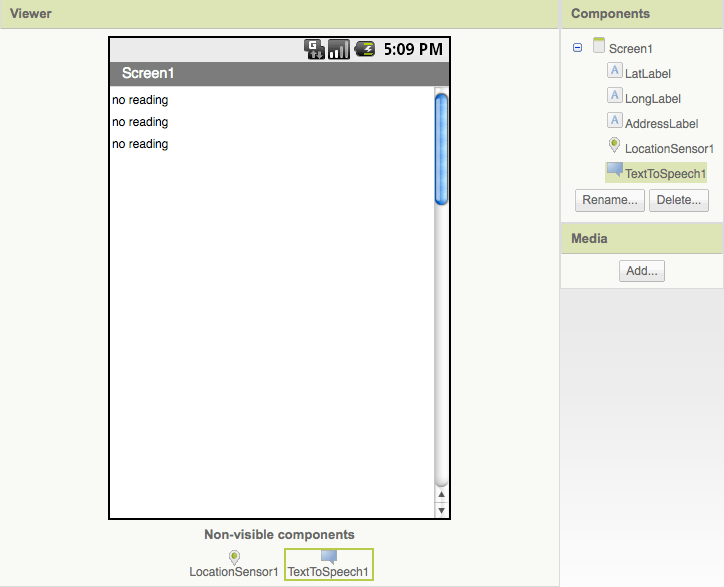Select LatLabel in the Components tree
The width and height of the screenshot is (724, 587).
[x=647, y=73]
